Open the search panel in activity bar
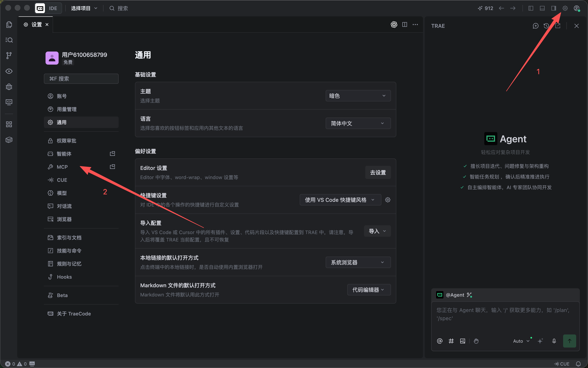The image size is (588, 368). coord(9,40)
